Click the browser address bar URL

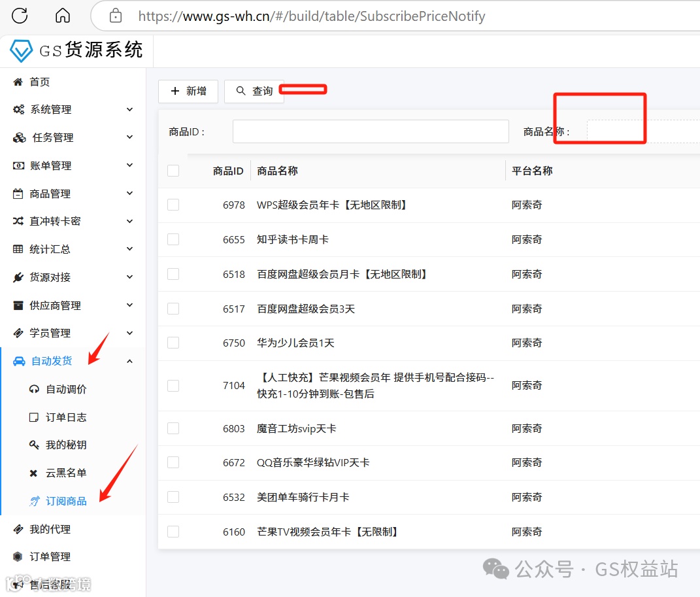[311, 16]
